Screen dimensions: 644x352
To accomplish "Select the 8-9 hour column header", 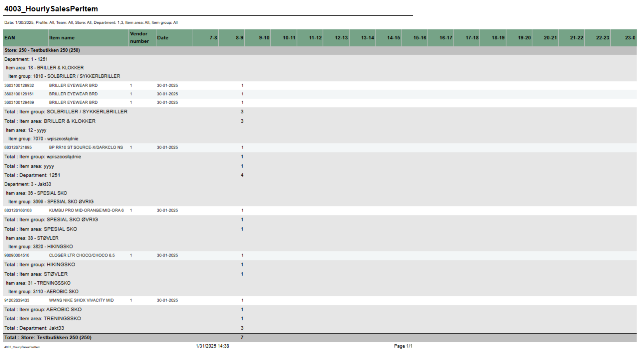I will pos(239,38).
